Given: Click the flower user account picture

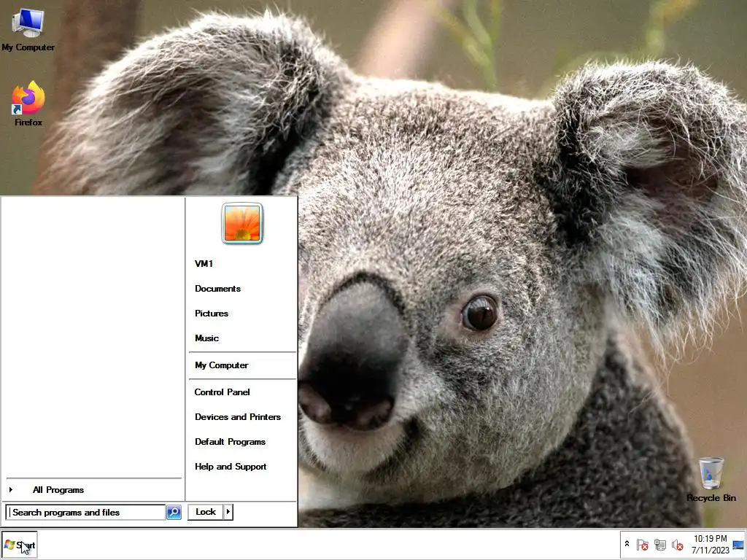Looking at the screenshot, I should 242,223.
